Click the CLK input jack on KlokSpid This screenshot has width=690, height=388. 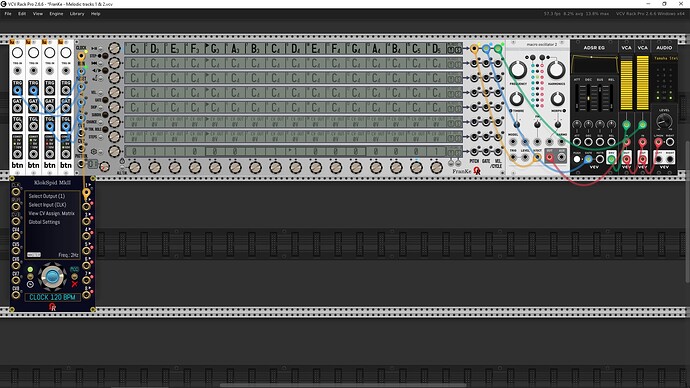point(16,192)
